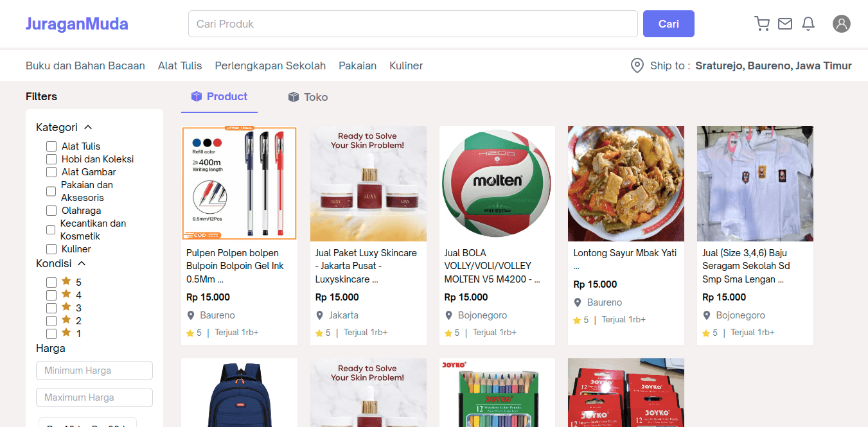Select the 4-star rating checkbox
Screen dimensions: 868x427
point(51,295)
